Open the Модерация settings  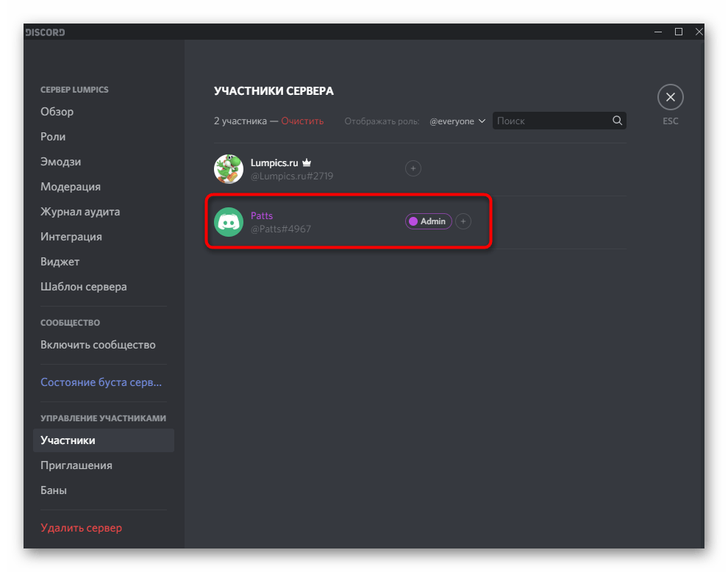71,187
